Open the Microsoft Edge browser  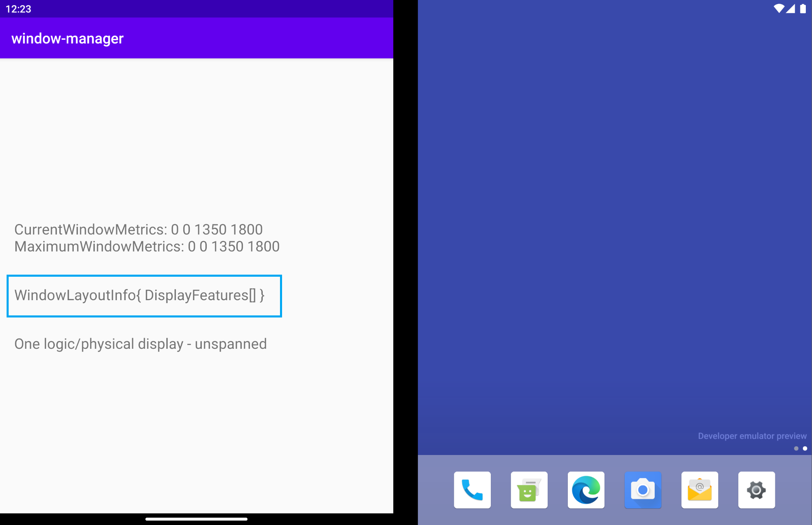pyautogui.click(x=586, y=490)
